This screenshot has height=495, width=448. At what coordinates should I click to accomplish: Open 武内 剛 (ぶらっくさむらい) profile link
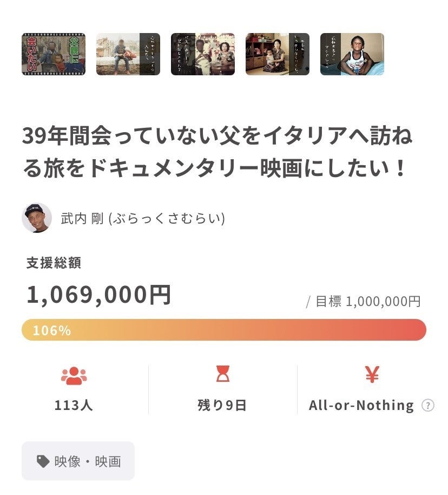tap(143, 218)
